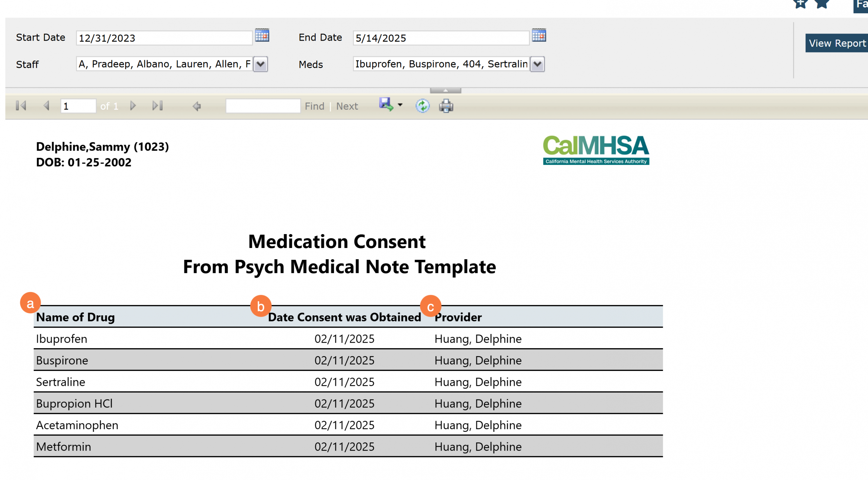This screenshot has height=480, width=868.
Task: Click the View Report button
Action: coord(837,43)
